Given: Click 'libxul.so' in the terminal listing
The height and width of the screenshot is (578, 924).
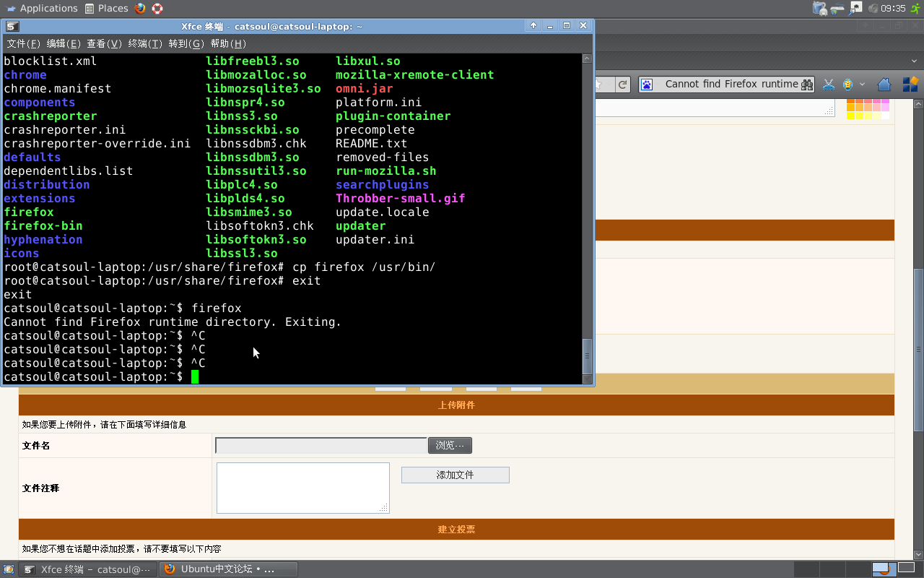Looking at the screenshot, I should (x=368, y=61).
